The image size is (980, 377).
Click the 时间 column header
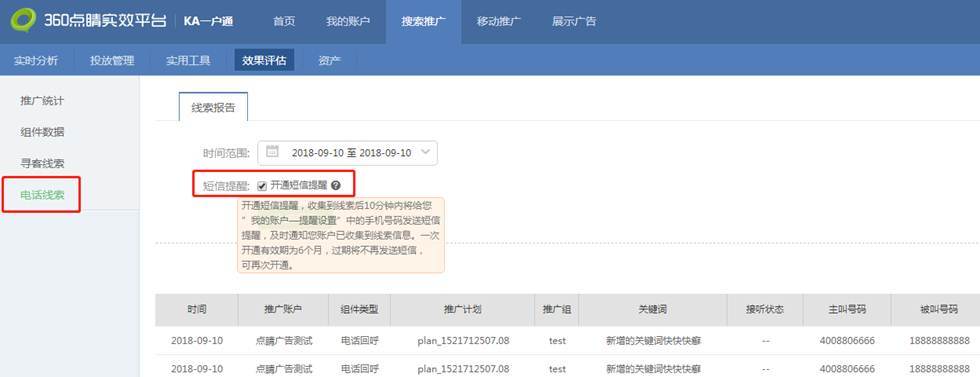coord(197,309)
